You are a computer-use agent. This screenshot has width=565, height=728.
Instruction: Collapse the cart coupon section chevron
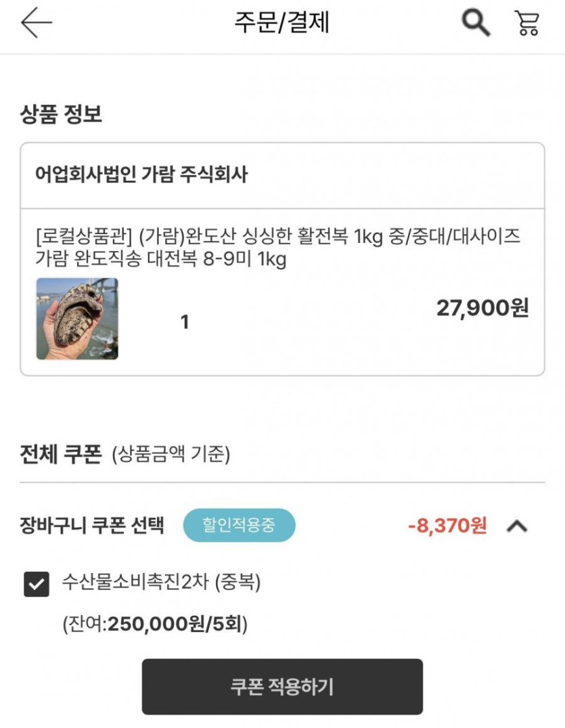click(517, 526)
